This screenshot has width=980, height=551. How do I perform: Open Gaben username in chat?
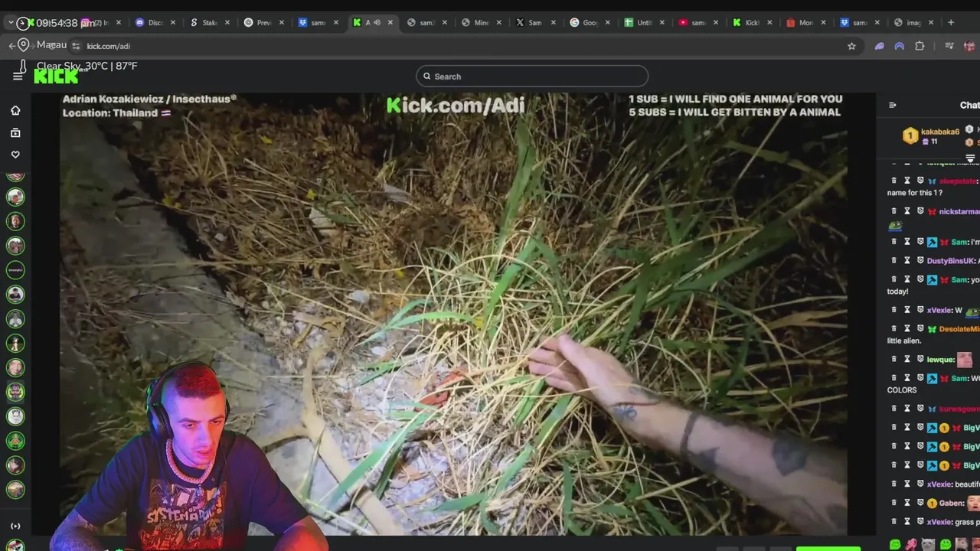952,503
